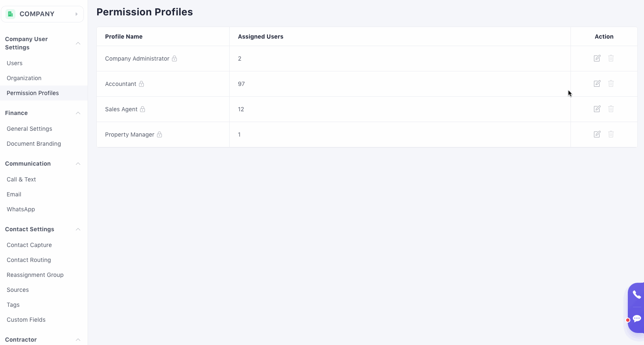The image size is (644, 345).
Task: Collapse the Finance section
Action: pos(78,113)
